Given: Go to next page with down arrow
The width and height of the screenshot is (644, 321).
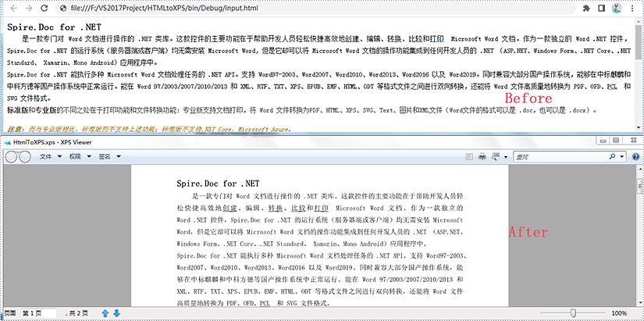Looking at the screenshot, I should point(116,314).
